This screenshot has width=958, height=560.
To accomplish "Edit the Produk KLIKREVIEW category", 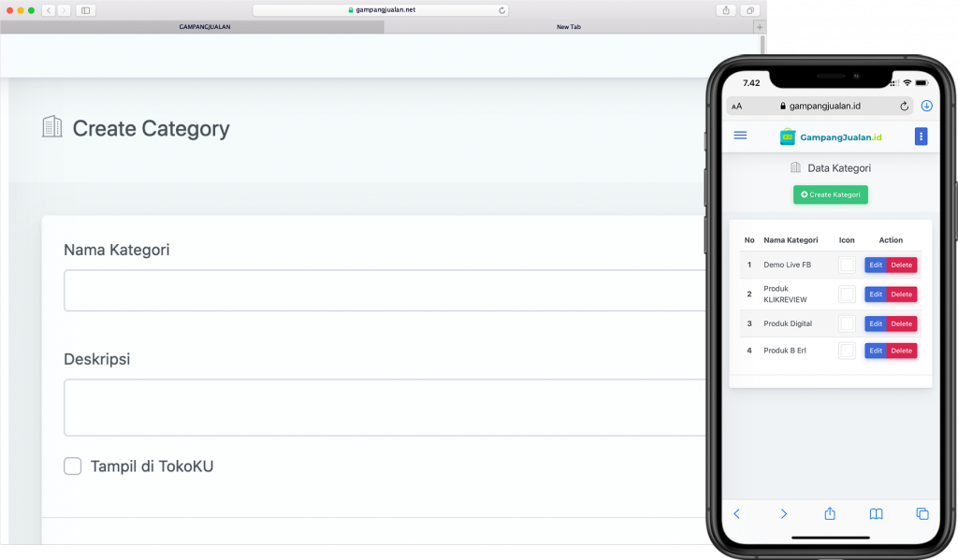I will click(876, 294).
